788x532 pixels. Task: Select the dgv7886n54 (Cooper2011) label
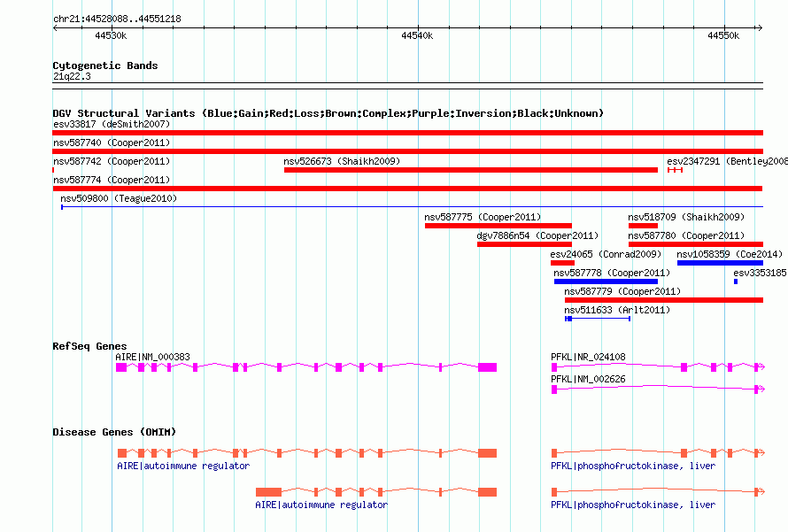point(537,235)
